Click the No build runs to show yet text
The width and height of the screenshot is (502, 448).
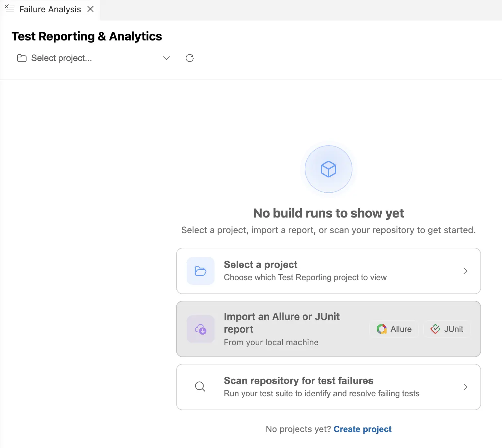coord(329,213)
